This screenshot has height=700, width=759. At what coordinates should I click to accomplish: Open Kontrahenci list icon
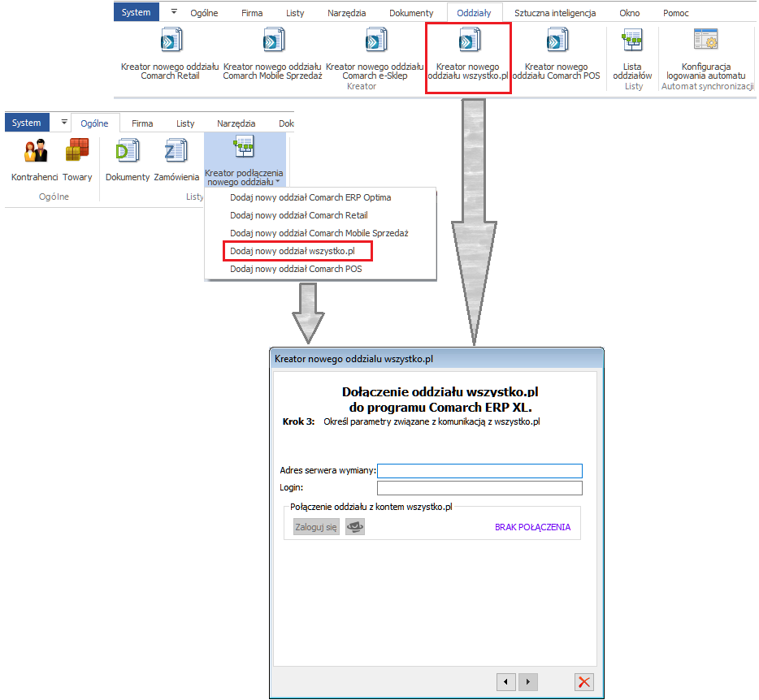35,160
